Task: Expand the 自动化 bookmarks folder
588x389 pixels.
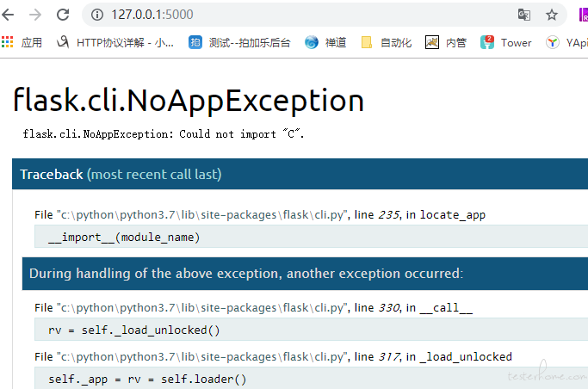Action: [387, 42]
